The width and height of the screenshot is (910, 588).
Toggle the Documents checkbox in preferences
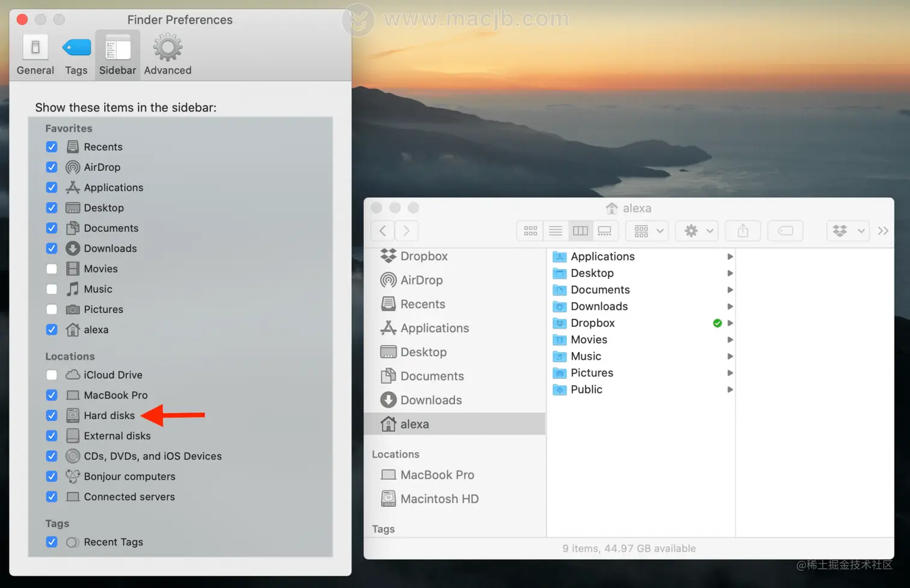(x=52, y=228)
